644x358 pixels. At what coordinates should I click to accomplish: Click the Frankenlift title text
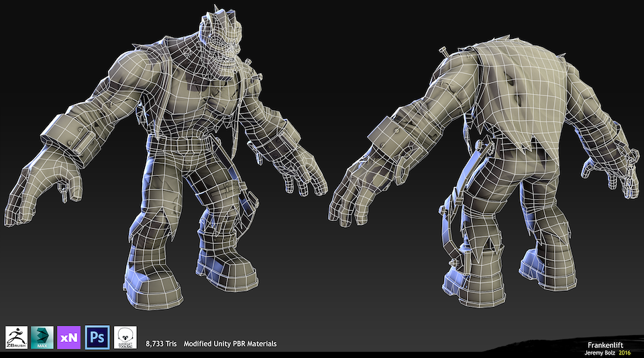tap(609, 343)
